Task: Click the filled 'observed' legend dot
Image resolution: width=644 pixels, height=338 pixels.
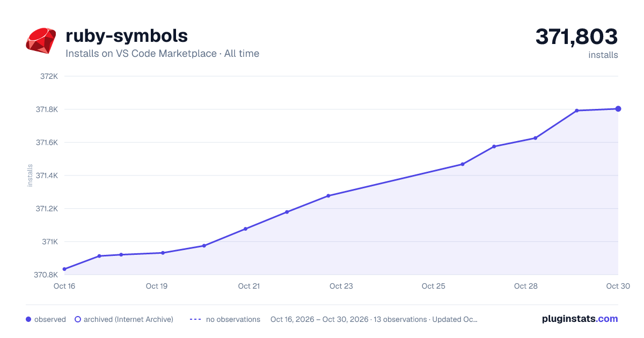Action: coord(28,319)
